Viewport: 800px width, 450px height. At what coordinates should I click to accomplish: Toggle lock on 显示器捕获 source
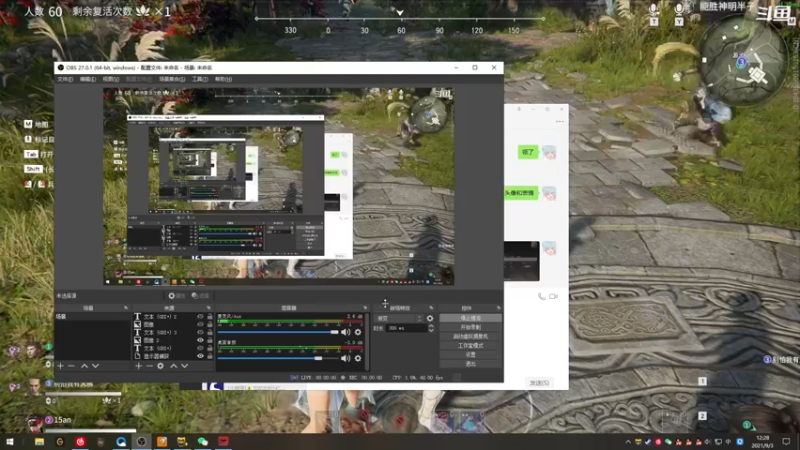pos(210,356)
